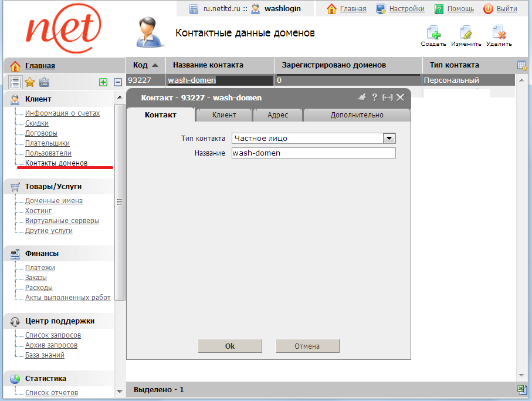
Task: Click the question mark help icon in dialog
Action: tap(374, 97)
